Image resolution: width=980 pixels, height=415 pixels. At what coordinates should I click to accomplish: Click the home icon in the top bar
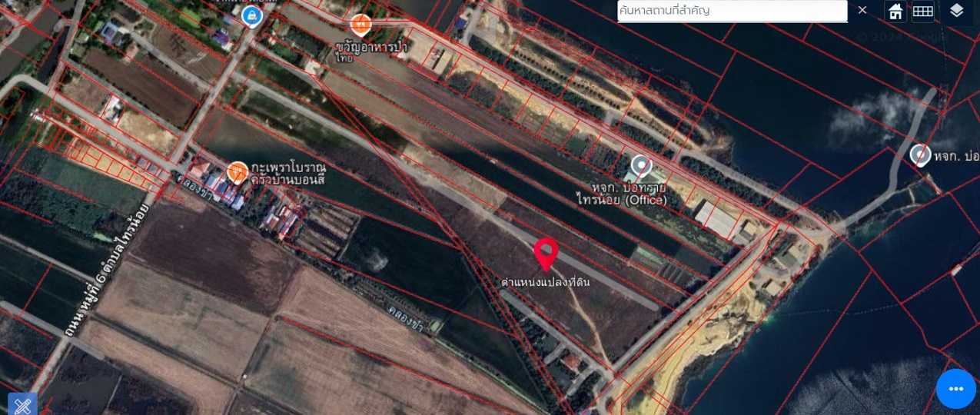[895, 11]
